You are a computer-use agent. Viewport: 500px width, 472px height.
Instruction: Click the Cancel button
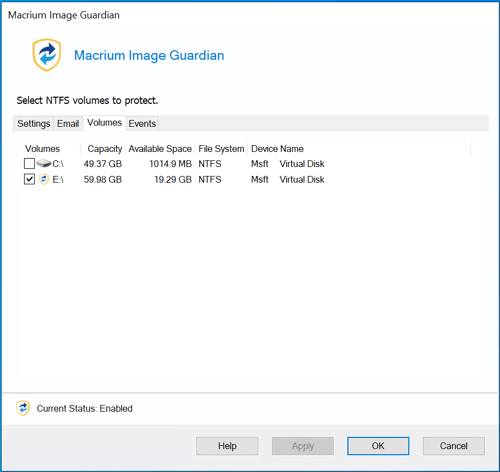coord(454,446)
